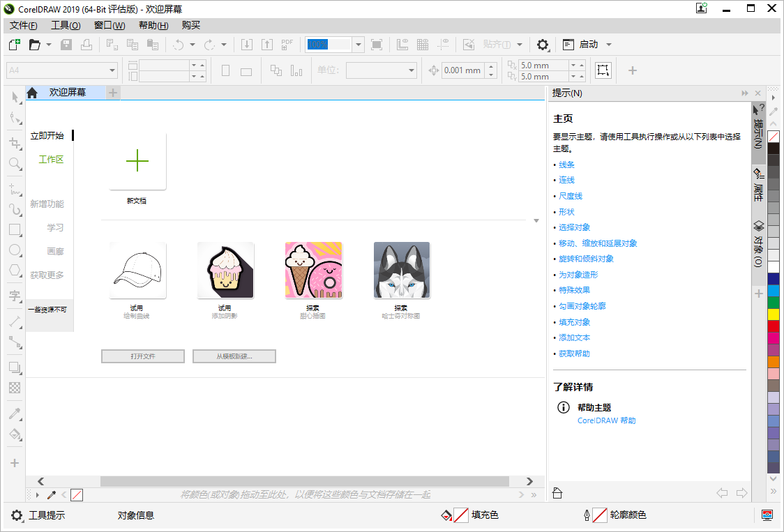Image resolution: width=784 pixels, height=532 pixels.
Task: Click the Treat as filled frame icon
Action: point(603,70)
